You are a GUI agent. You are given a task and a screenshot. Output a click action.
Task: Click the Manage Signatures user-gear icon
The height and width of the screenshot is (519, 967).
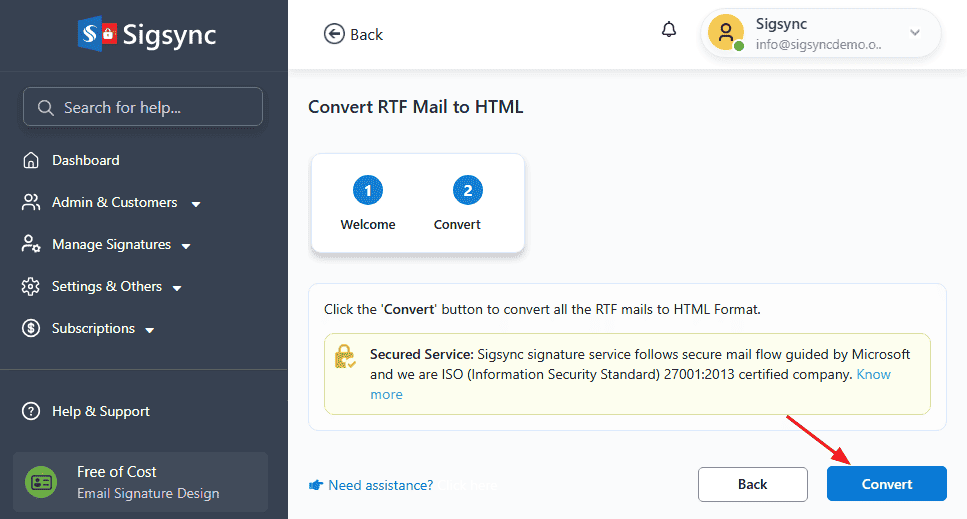pyautogui.click(x=32, y=245)
